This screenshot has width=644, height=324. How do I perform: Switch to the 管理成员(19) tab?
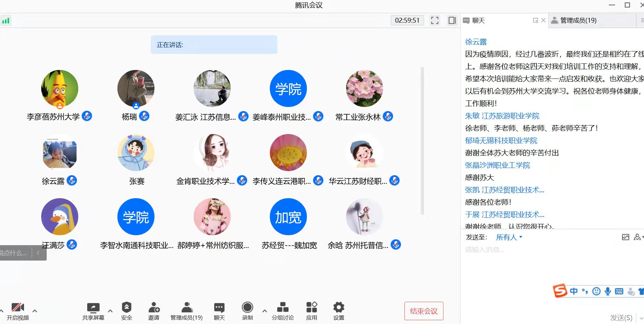578,21
